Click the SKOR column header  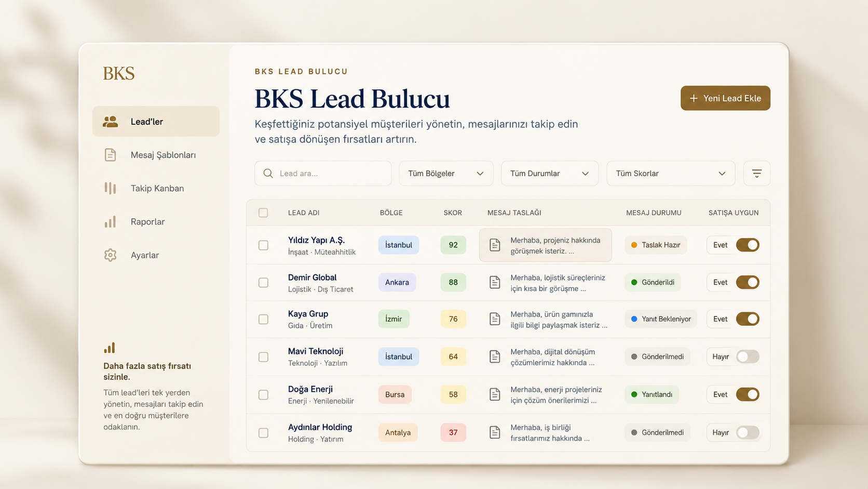453,213
